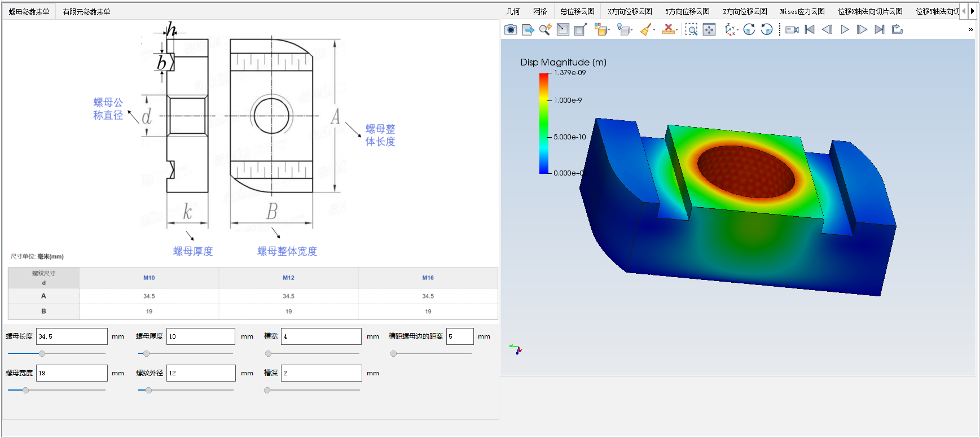
Task: Switch to the 有限元参数表单 tab
Action: (86, 12)
